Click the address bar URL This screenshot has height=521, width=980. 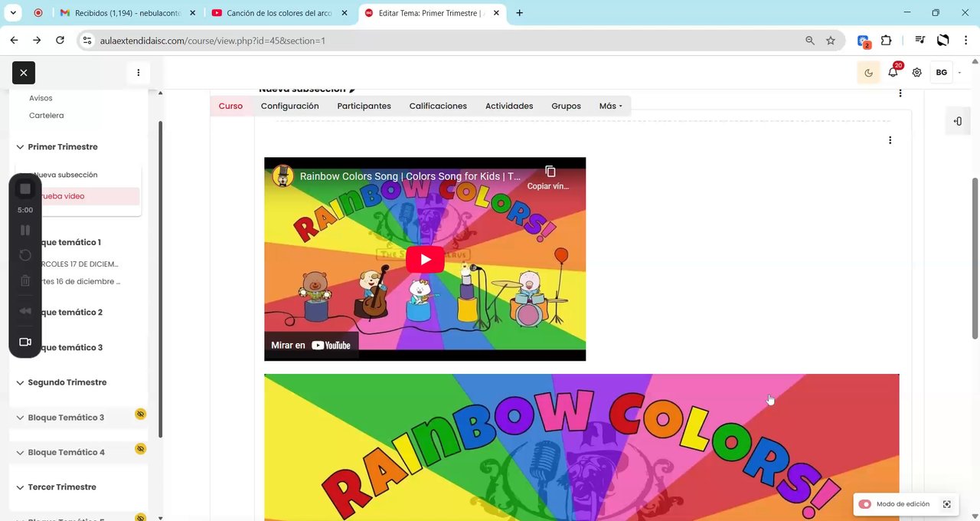[x=213, y=41]
